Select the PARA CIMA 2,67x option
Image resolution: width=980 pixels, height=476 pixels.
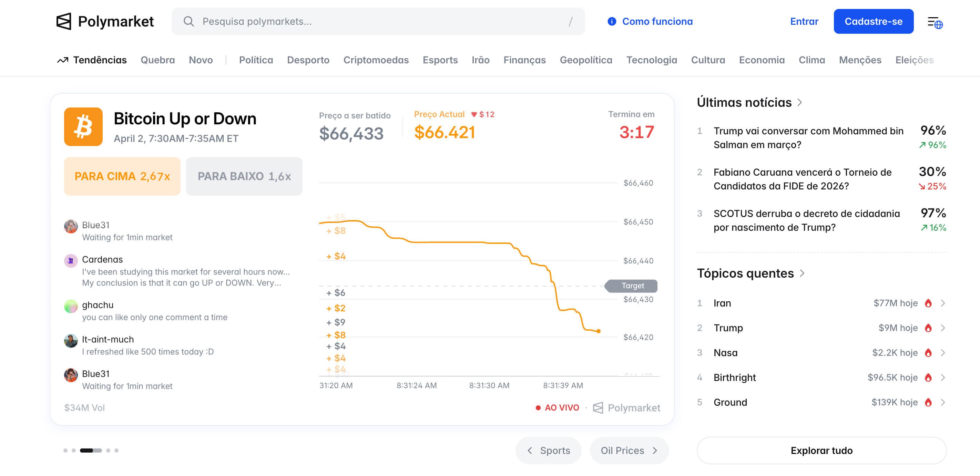click(x=122, y=176)
